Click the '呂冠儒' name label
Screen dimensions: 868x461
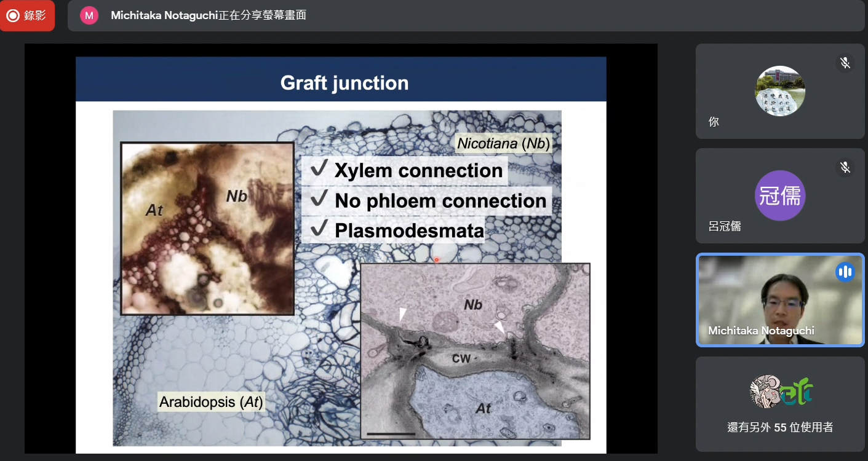[x=725, y=226]
